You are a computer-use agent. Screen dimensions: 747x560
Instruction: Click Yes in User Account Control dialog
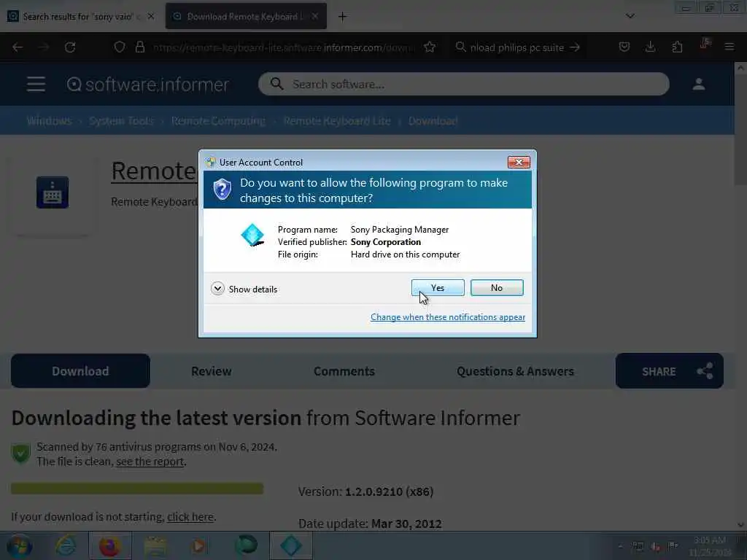(x=438, y=287)
